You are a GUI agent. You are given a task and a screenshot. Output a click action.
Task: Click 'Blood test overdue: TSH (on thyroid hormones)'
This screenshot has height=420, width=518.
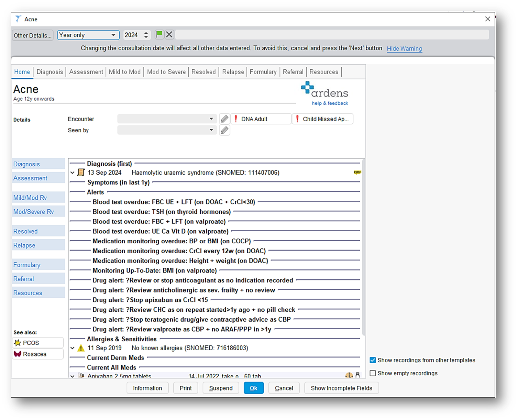tap(162, 212)
